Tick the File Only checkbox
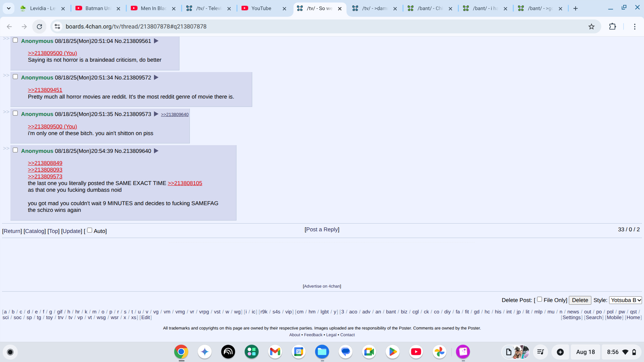 point(539,299)
